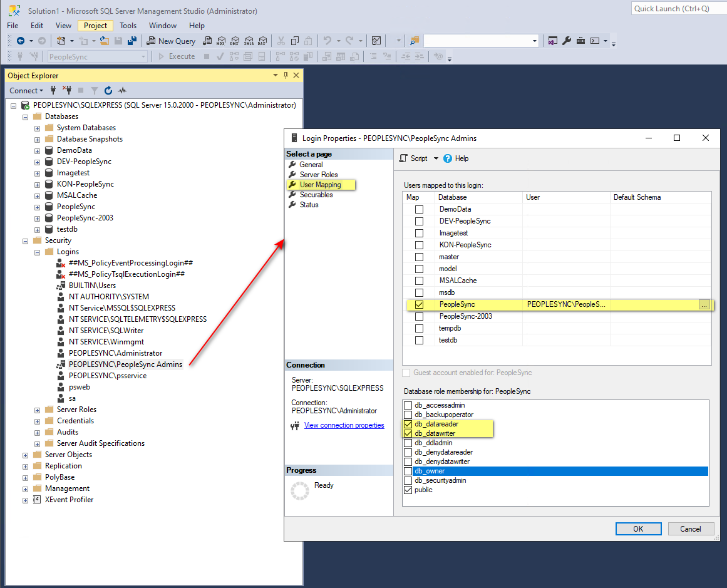
Task: Click the command window toolbar icon
Action: tap(595, 41)
